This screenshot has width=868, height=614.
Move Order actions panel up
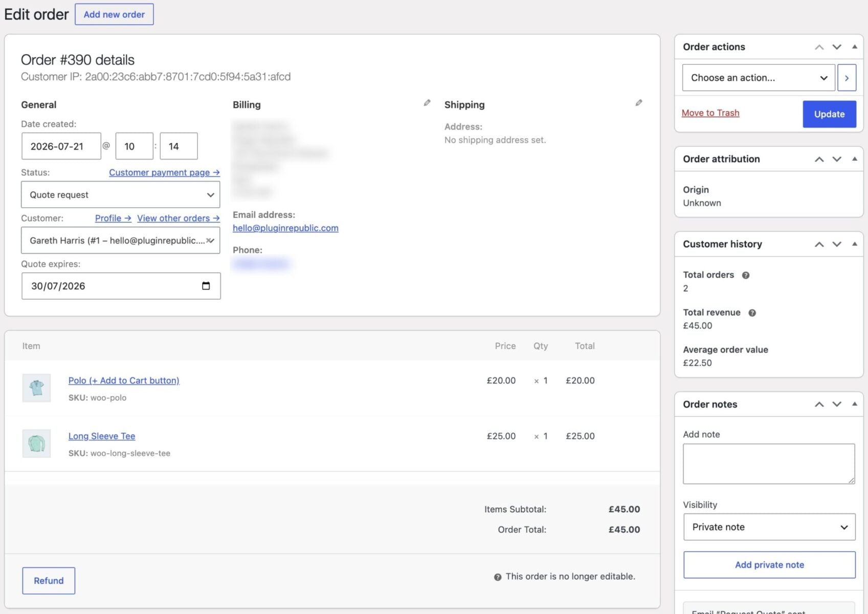pos(819,47)
